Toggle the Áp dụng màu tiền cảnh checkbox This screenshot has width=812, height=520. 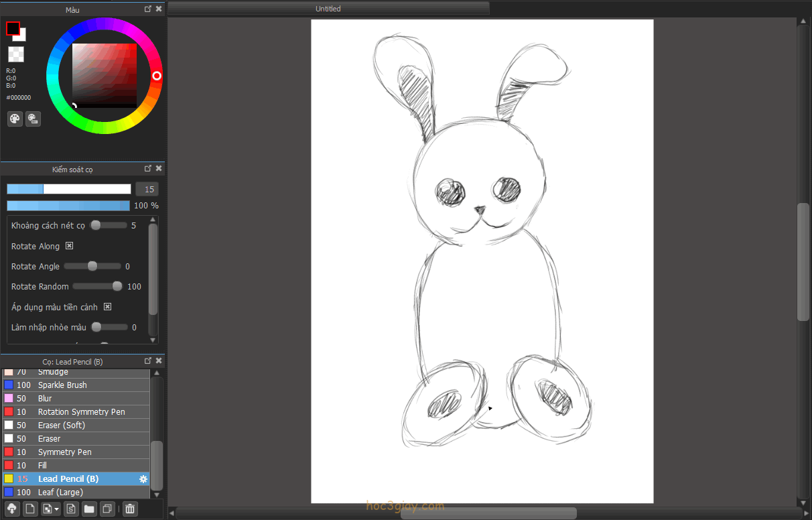tap(107, 307)
